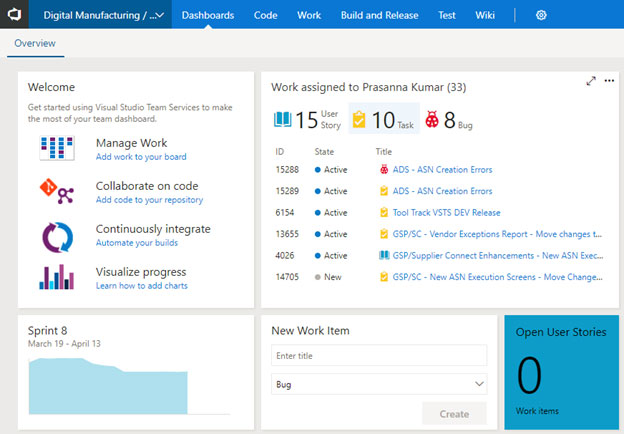Open the Build and Release hub

pos(379,15)
